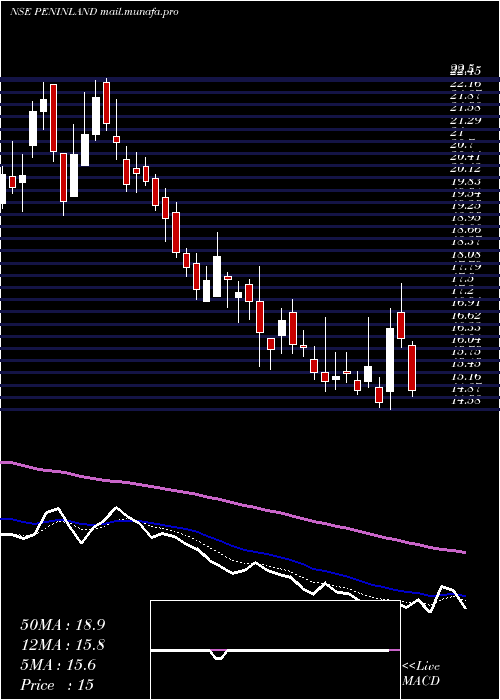Click the blue 12MA line
The width and height of the screenshot is (500, 700).
[233, 547]
